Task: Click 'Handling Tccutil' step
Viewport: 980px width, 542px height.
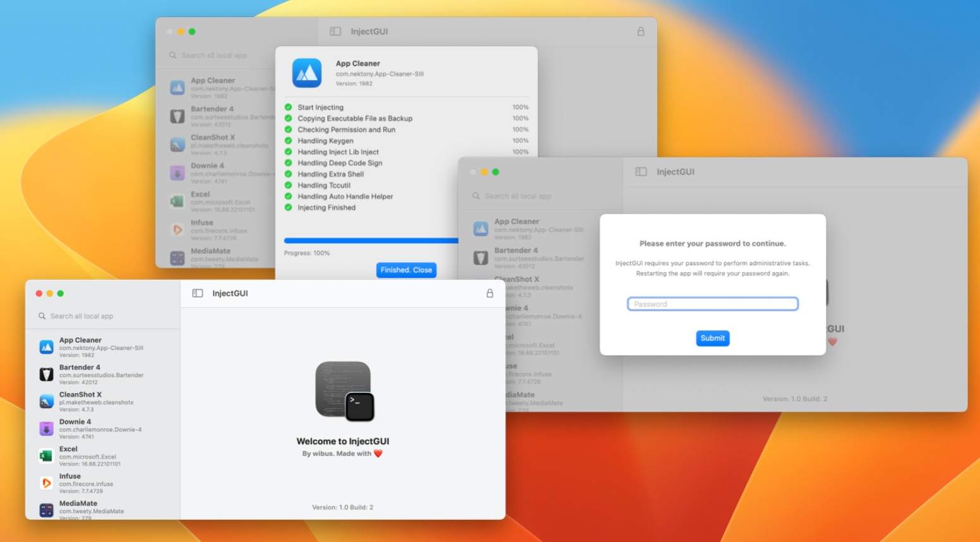Action: click(324, 185)
